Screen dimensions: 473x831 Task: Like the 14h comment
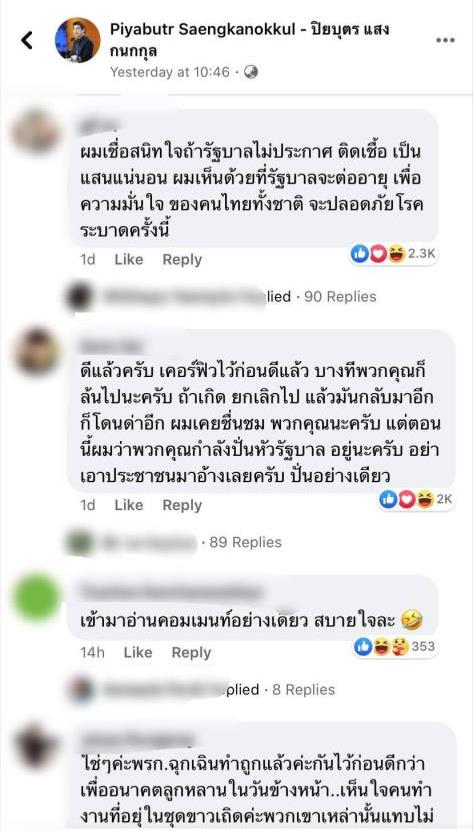point(138,653)
